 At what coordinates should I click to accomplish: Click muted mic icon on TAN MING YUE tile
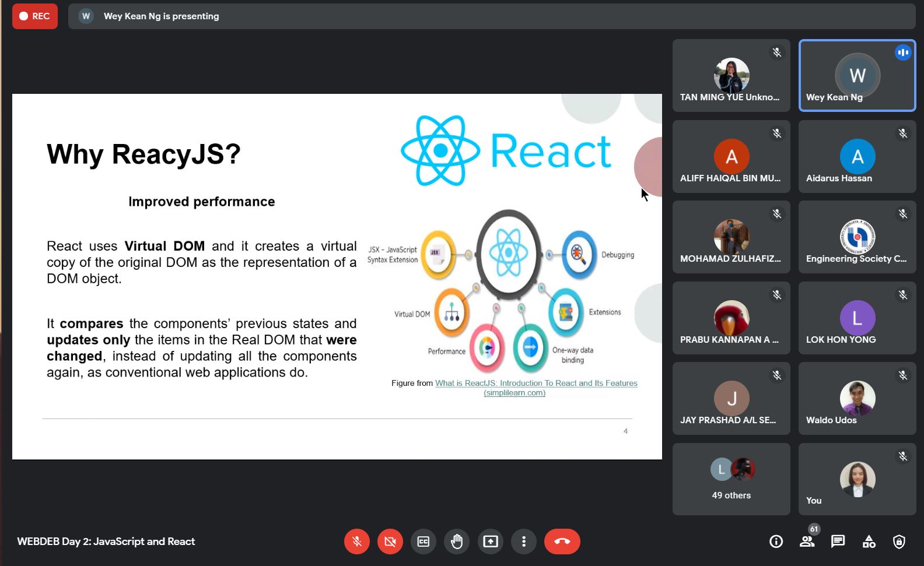[777, 52]
